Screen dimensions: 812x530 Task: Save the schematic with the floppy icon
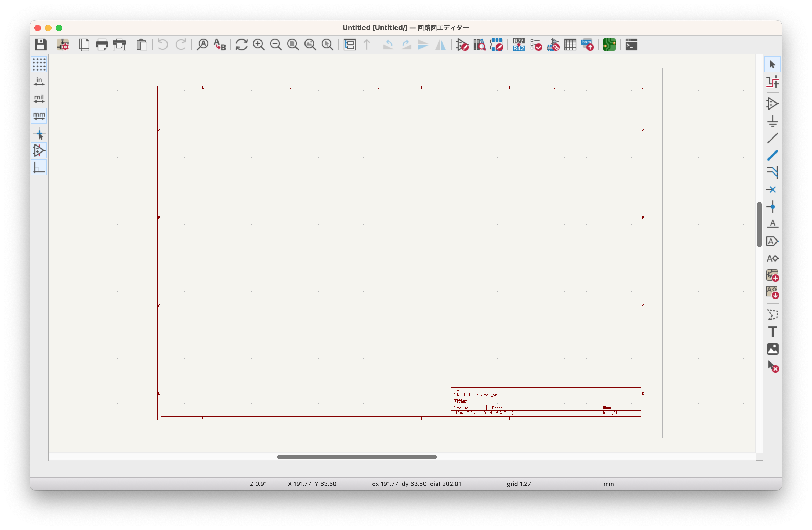41,45
